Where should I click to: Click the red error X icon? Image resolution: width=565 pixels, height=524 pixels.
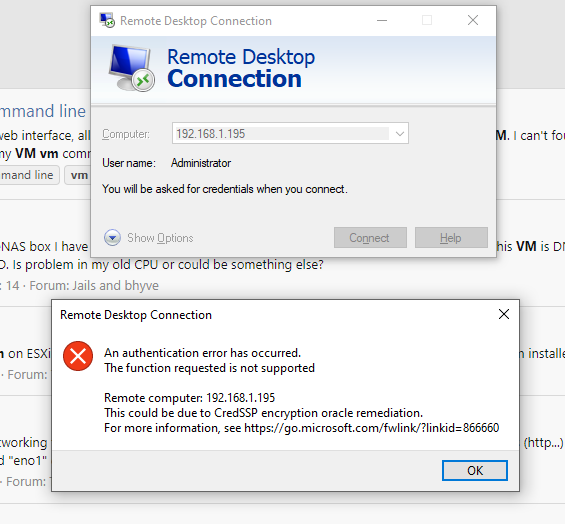(x=78, y=356)
